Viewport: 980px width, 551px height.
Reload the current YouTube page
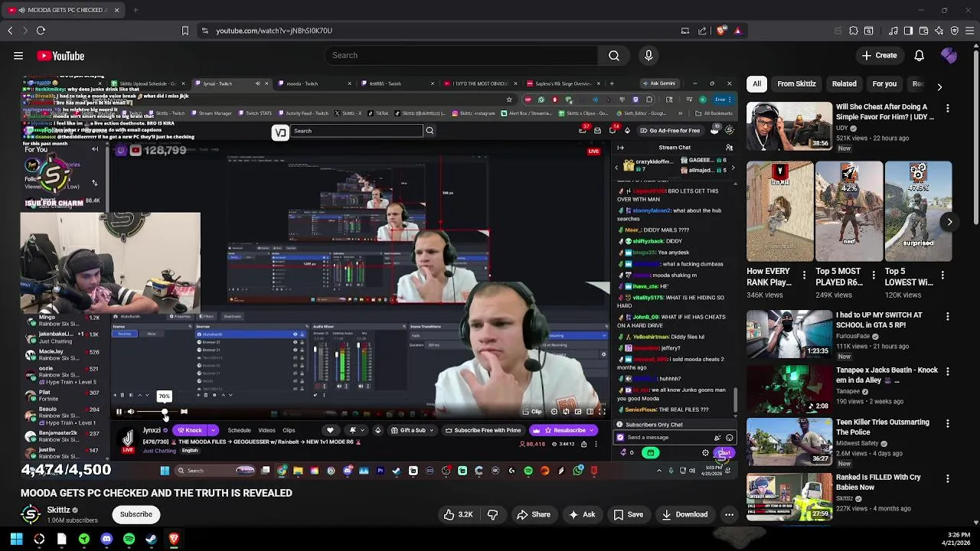point(41,31)
